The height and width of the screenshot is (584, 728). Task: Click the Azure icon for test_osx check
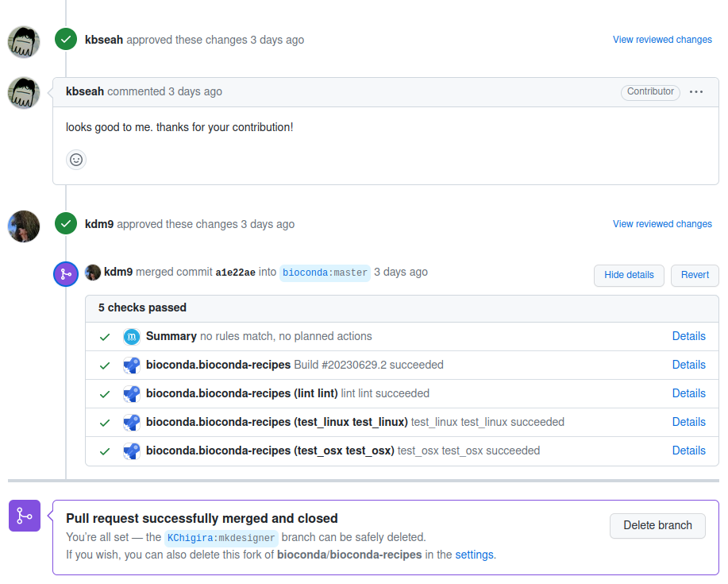tap(132, 451)
